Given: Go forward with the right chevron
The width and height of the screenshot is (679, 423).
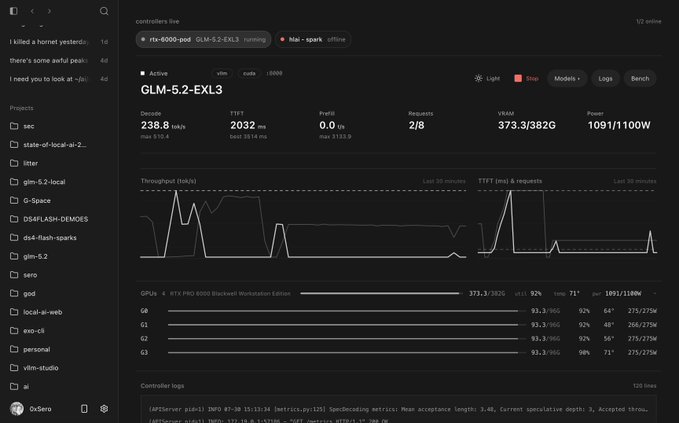Looking at the screenshot, I should [x=49, y=11].
